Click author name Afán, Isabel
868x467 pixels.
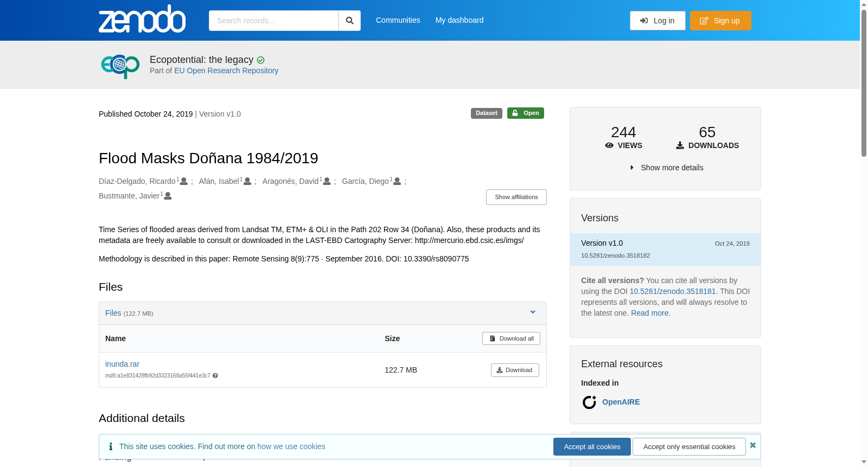click(x=219, y=181)
